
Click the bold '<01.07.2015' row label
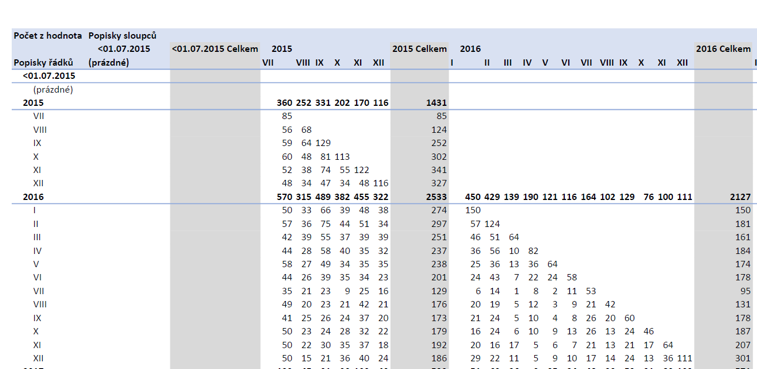point(49,76)
